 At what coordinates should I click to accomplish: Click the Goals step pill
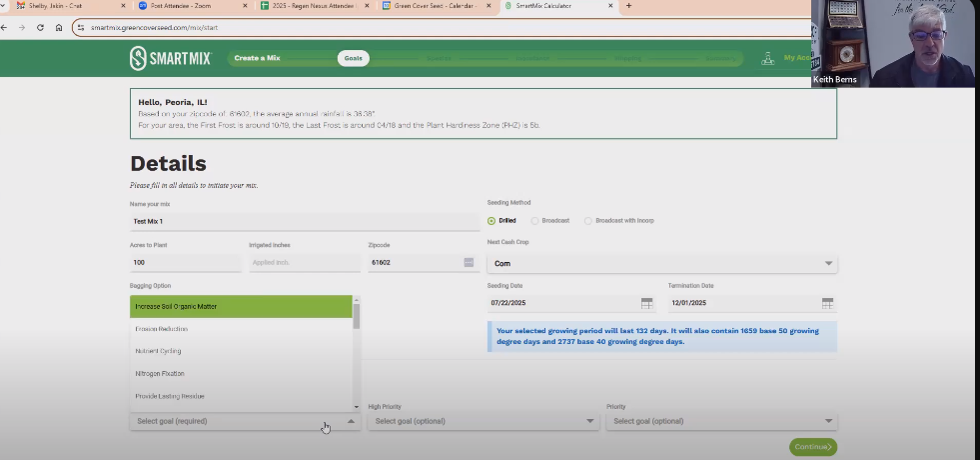coord(353,58)
